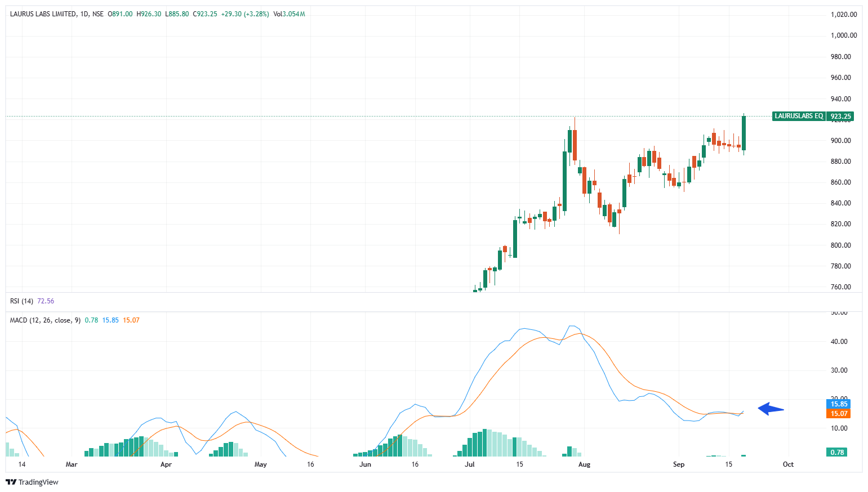Select the latest tall green candlestick
This screenshot has width=868, height=492.
click(x=744, y=133)
